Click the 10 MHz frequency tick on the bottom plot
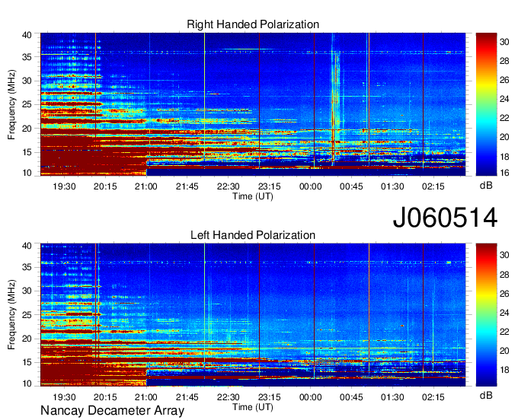Image resolution: width=518 pixels, height=420 pixels. pyautogui.click(x=27, y=383)
